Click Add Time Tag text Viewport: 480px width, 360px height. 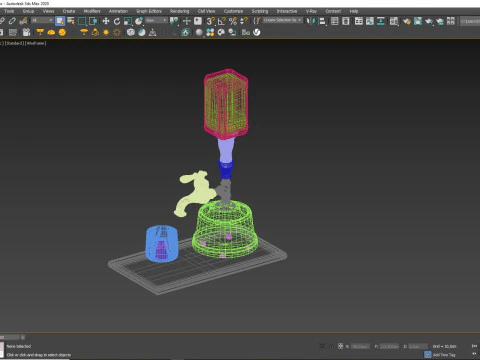coord(444,355)
